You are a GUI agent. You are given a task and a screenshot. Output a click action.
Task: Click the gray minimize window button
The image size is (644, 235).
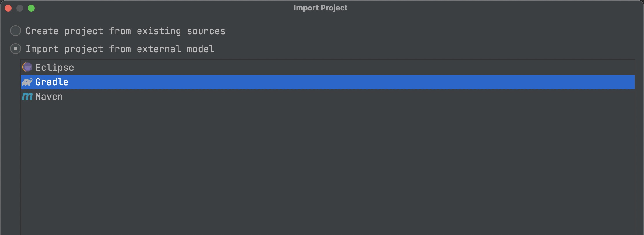(20, 8)
